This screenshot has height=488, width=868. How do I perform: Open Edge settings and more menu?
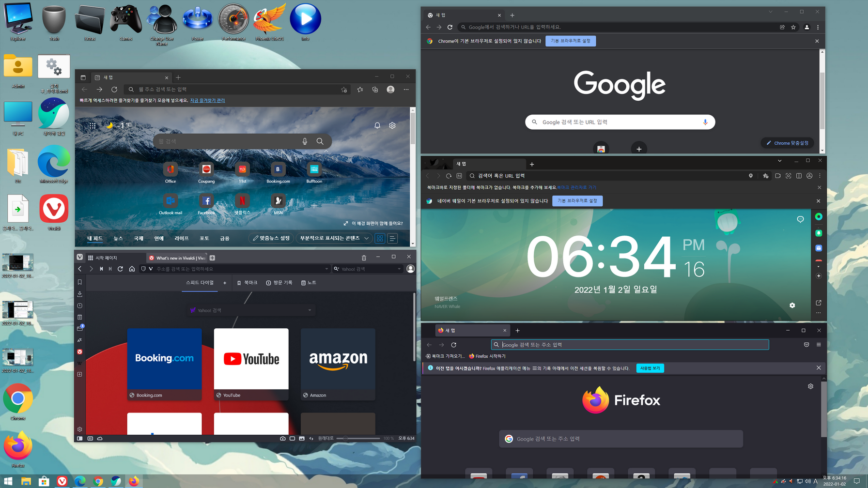[406, 90]
